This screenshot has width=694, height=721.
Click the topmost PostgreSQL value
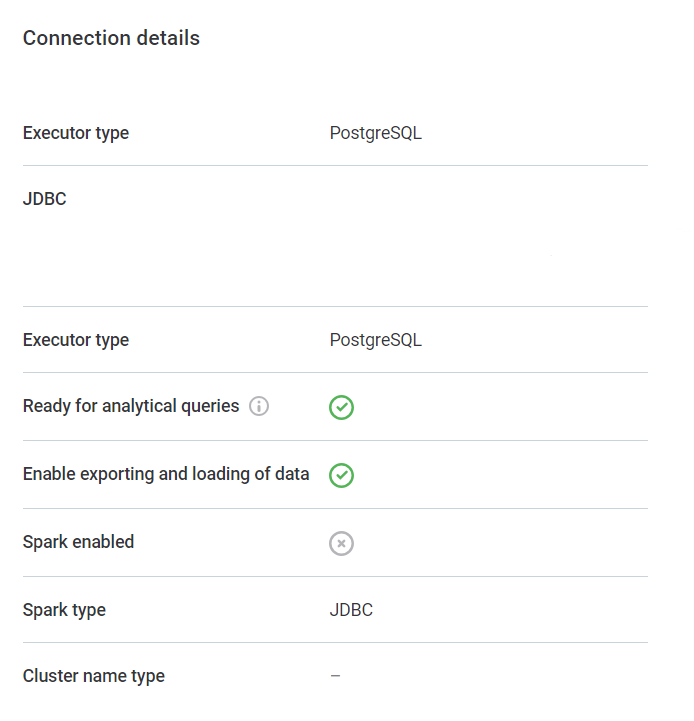(x=375, y=133)
